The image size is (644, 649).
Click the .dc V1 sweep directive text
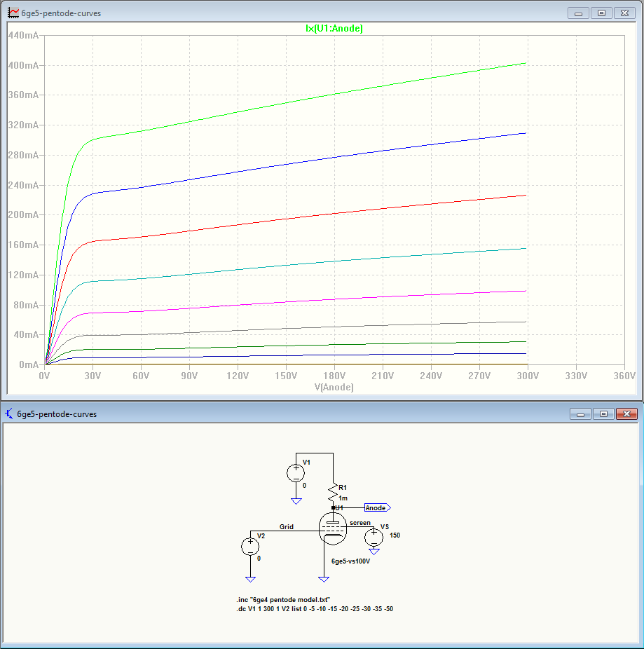(x=315, y=609)
